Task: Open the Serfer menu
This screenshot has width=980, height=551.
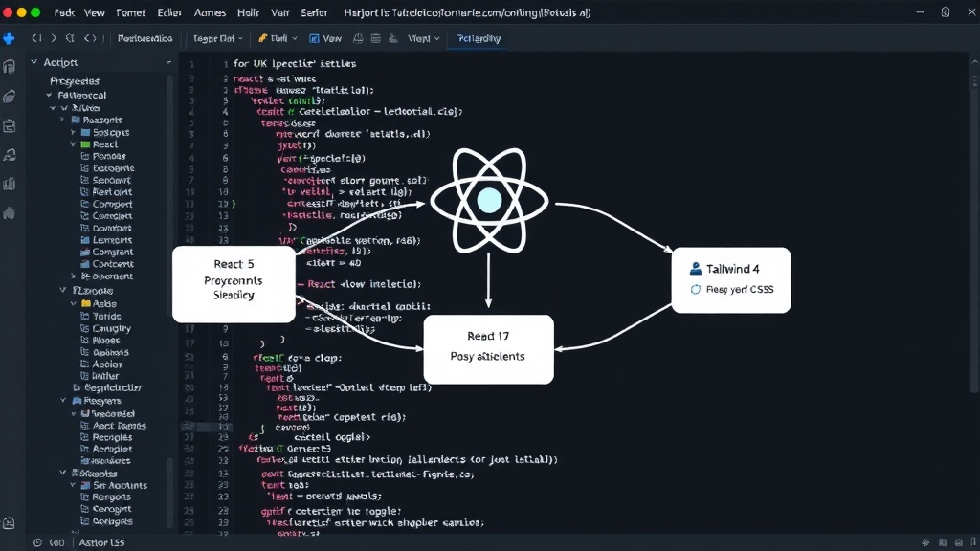Action: click(x=314, y=12)
